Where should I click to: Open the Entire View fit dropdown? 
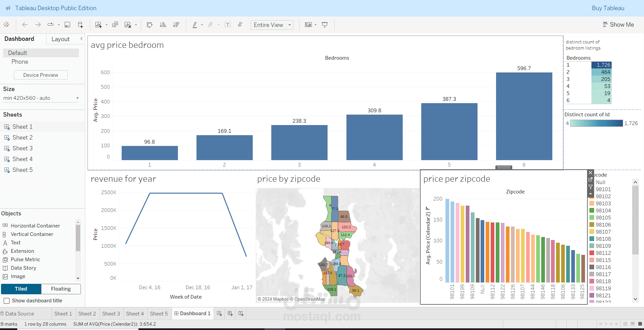click(x=272, y=25)
